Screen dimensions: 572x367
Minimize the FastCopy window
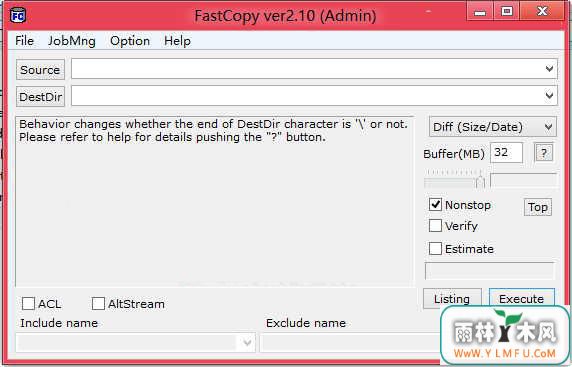(480, 12)
